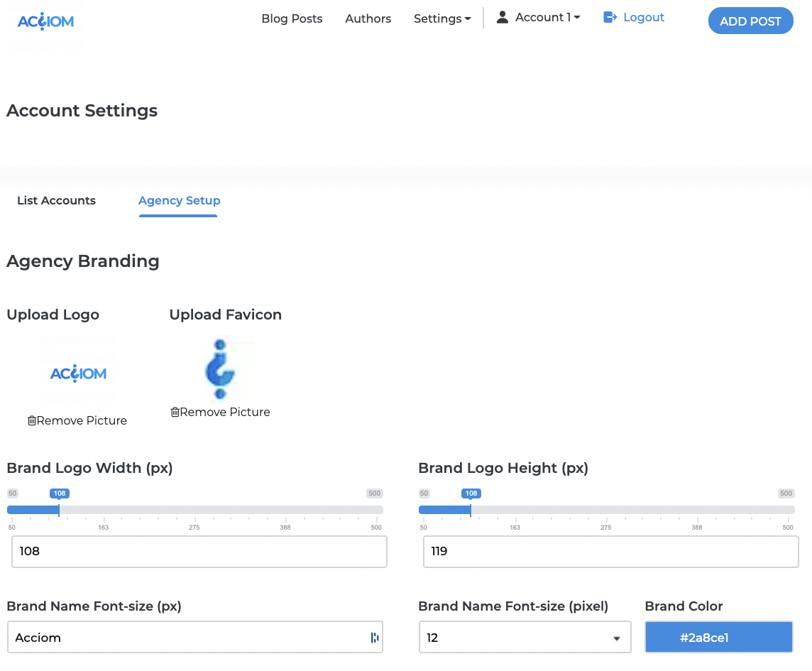Open the Brand Color #2a8ce1 swatch
The image size is (812, 671).
coord(718,638)
